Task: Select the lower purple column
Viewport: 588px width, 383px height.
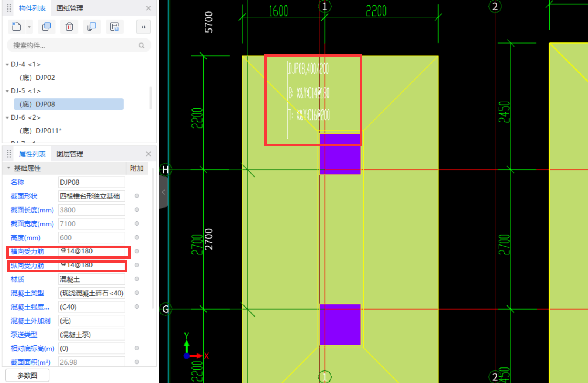Action: tap(340, 325)
